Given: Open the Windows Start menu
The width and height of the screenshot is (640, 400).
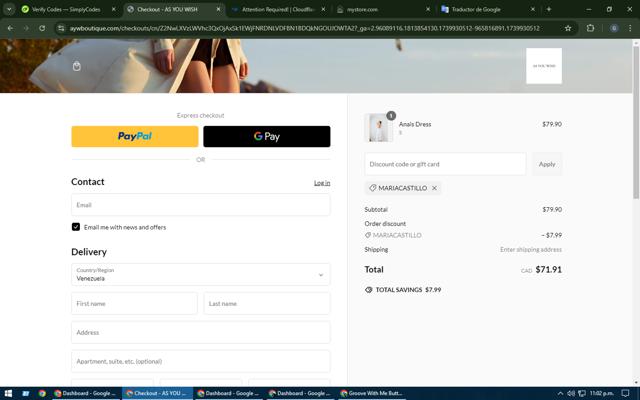Looking at the screenshot, I should [7, 393].
